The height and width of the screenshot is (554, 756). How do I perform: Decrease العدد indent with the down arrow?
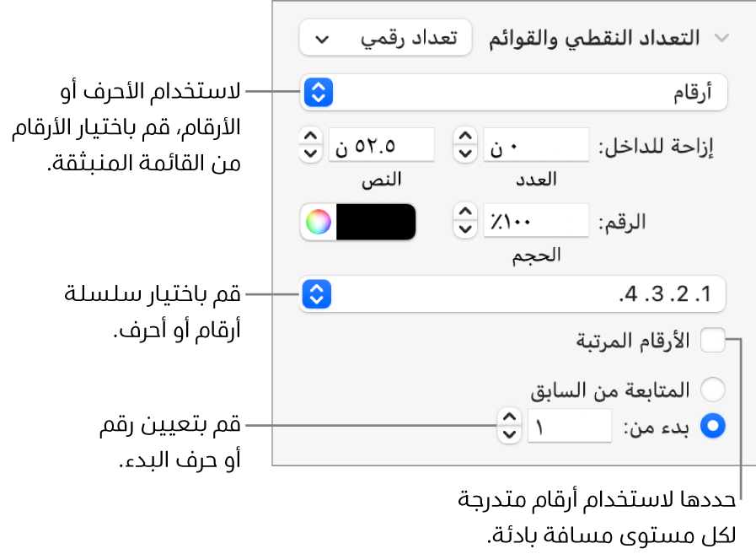pos(466,153)
